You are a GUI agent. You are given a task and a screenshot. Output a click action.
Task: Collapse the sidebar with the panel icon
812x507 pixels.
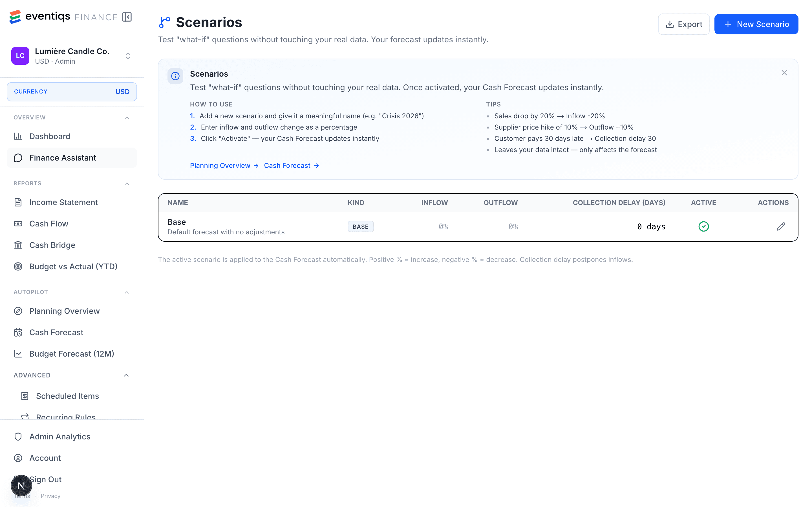[127, 16]
